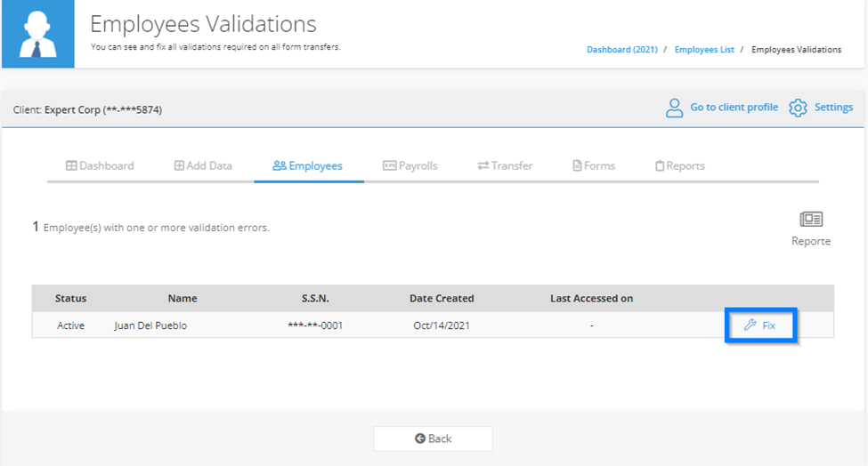Click the Name column header
The height and width of the screenshot is (466, 868).
tap(183, 299)
